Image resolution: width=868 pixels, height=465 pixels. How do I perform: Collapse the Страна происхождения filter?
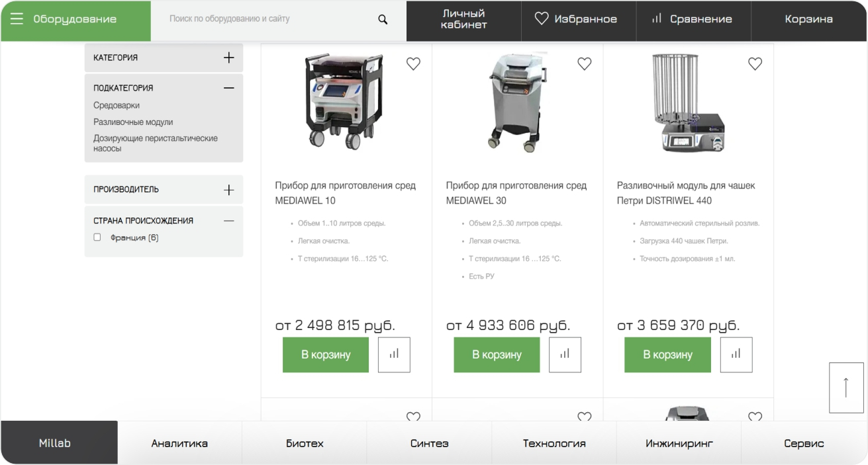coord(229,221)
